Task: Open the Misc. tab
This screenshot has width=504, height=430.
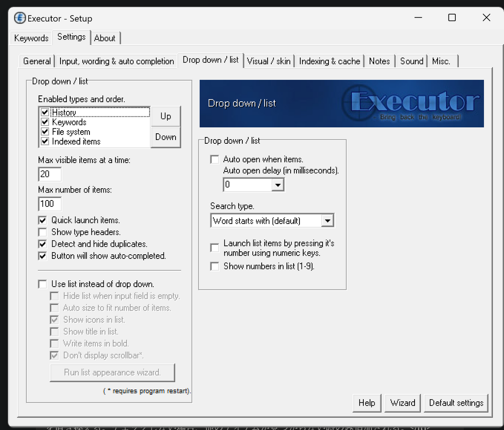Action: point(441,61)
